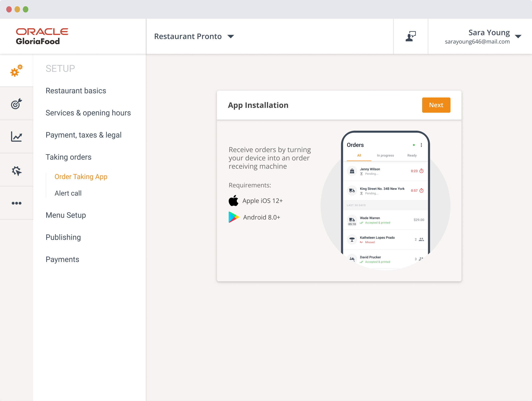Open support using the chat person icon
The image size is (532, 401).
tap(410, 36)
